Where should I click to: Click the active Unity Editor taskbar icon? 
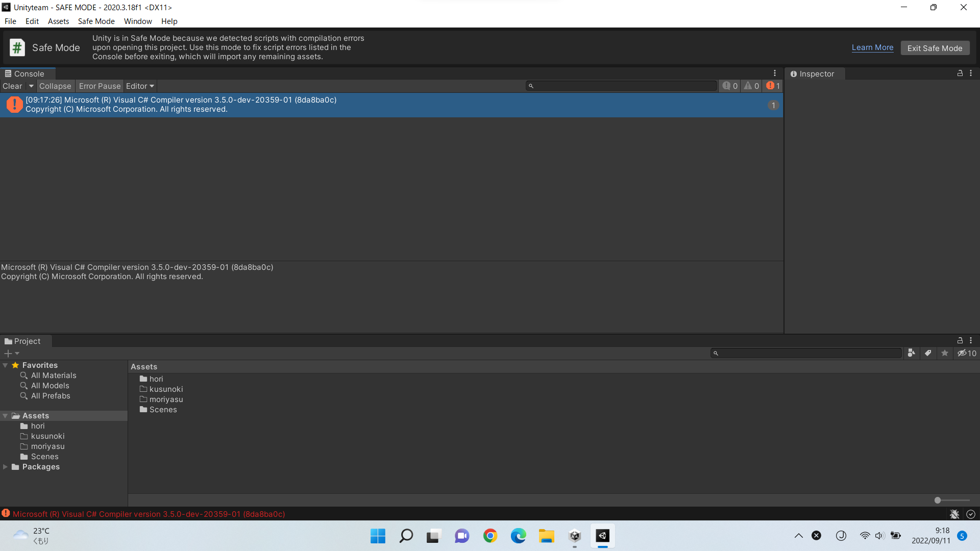click(603, 536)
